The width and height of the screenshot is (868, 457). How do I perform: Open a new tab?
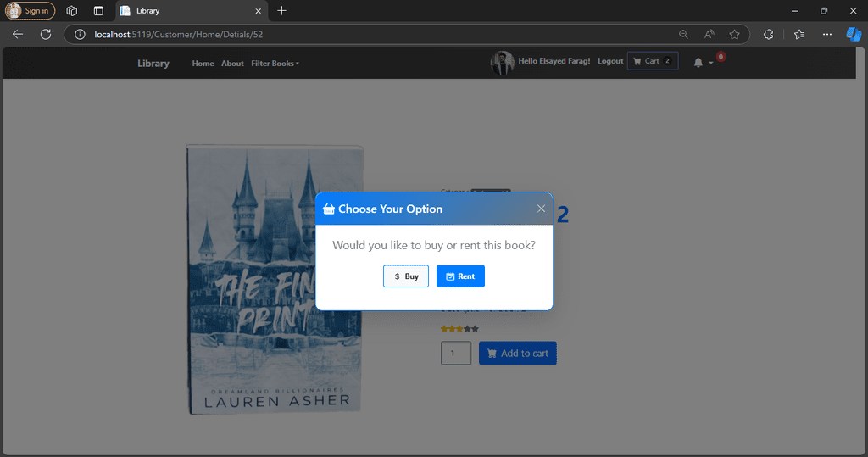pos(281,10)
